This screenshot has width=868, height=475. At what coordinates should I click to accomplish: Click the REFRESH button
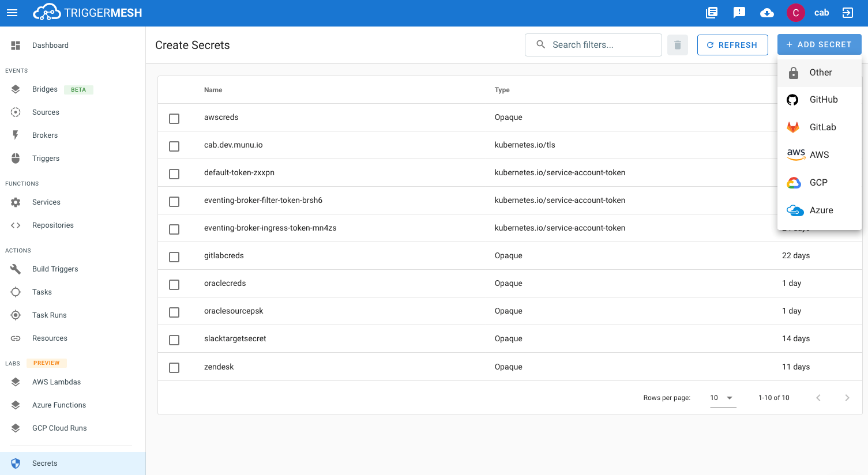click(x=732, y=44)
